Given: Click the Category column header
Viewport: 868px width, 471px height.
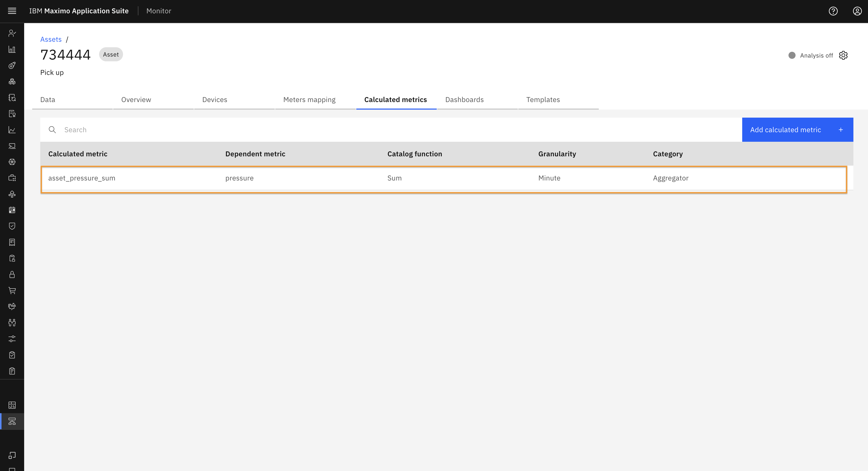Looking at the screenshot, I should (x=667, y=154).
